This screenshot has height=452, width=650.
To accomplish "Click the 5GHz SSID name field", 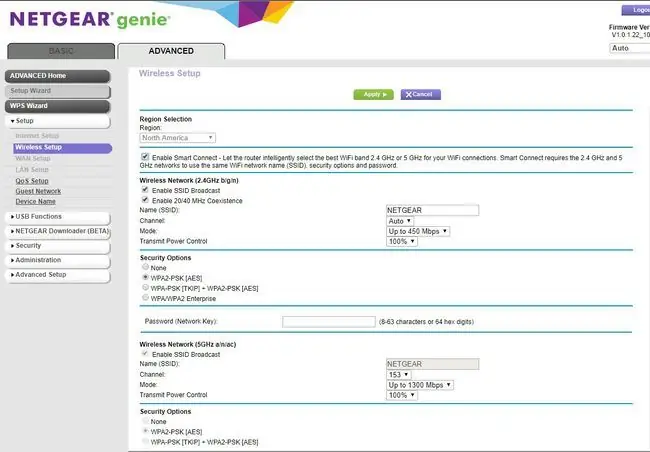I will pos(432,364).
